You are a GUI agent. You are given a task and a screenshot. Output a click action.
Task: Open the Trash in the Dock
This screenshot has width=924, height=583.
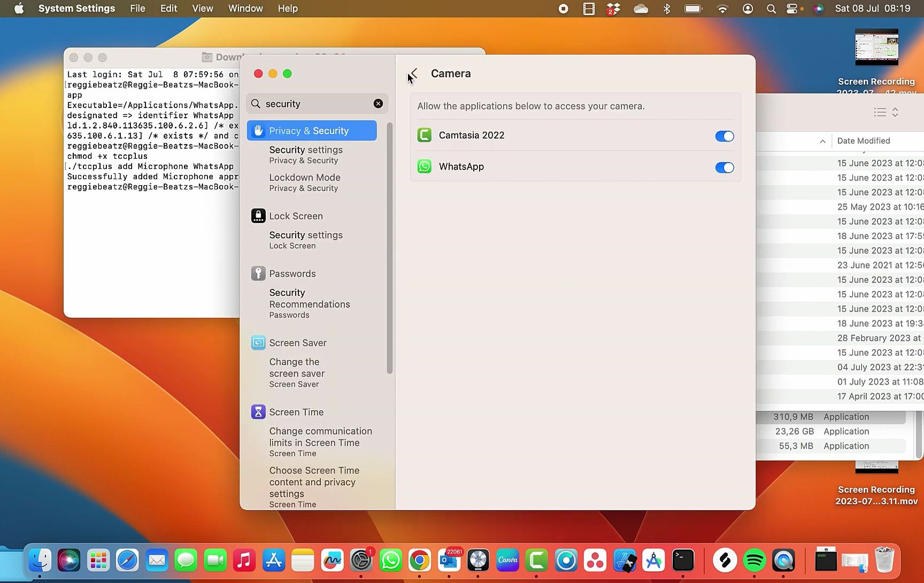tap(884, 561)
